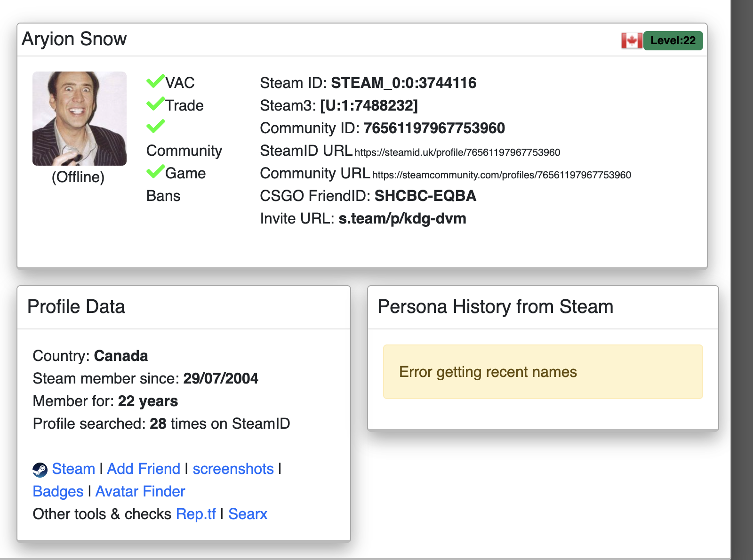Click the Level:22 badge
This screenshot has width=753, height=560.
coord(673,41)
